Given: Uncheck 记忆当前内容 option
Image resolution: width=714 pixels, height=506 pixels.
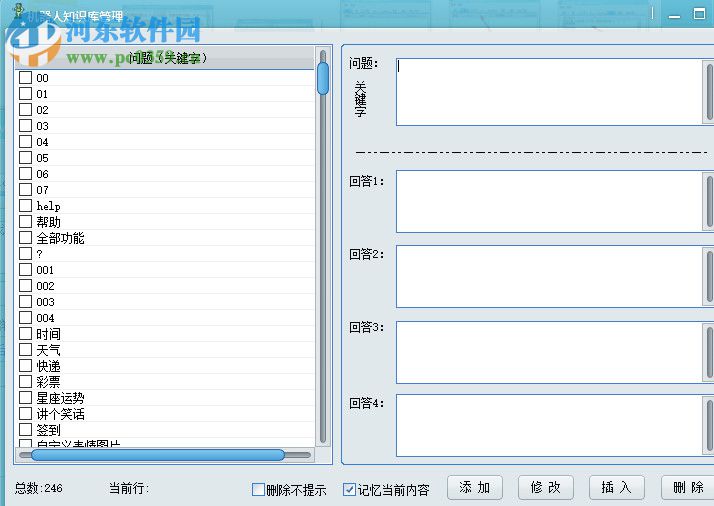Looking at the screenshot, I should tap(349, 490).
